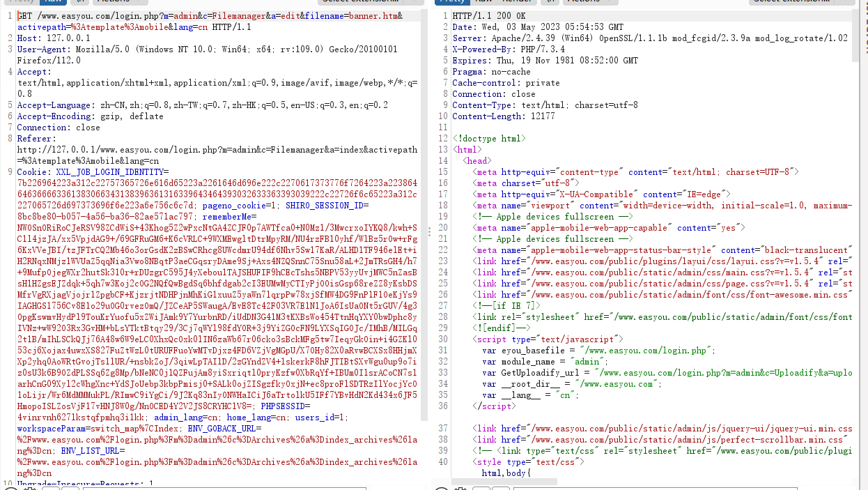Screen dimensions: 868x490
Task: Click the HTTP/1.1 200 OK status line
Action: click(490, 15)
